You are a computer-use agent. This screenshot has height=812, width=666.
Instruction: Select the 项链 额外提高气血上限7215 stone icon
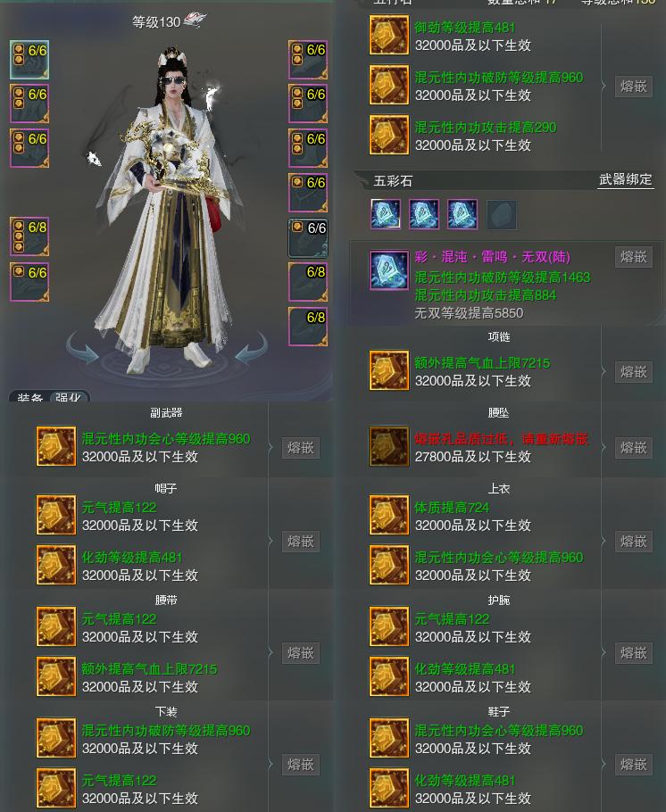(x=388, y=371)
